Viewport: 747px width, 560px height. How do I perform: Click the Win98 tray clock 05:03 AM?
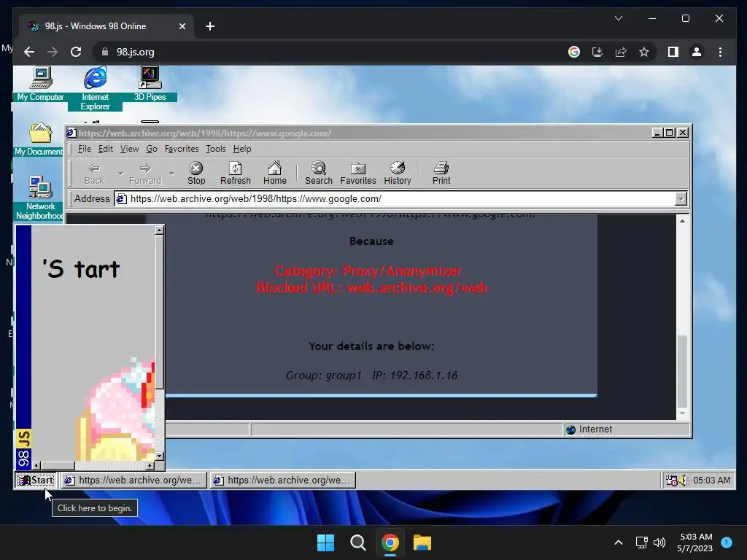point(712,480)
